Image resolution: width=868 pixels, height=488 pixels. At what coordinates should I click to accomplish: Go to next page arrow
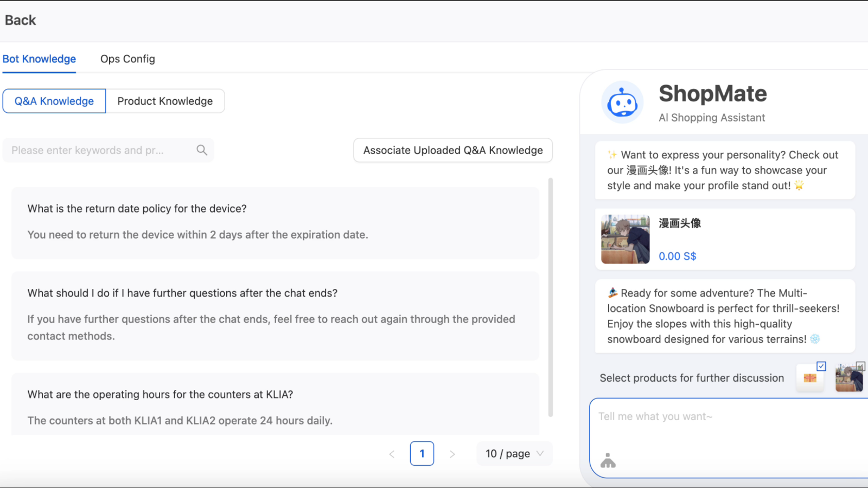pos(452,454)
